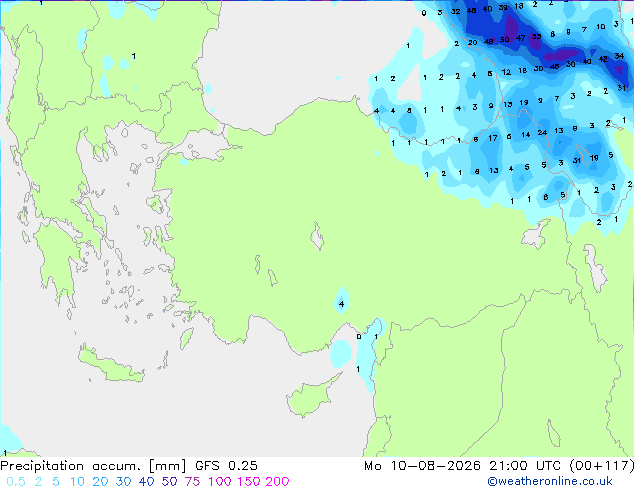Click the '21:00 UTC' time label
This screenshot has width=634, height=490.
(524, 466)
